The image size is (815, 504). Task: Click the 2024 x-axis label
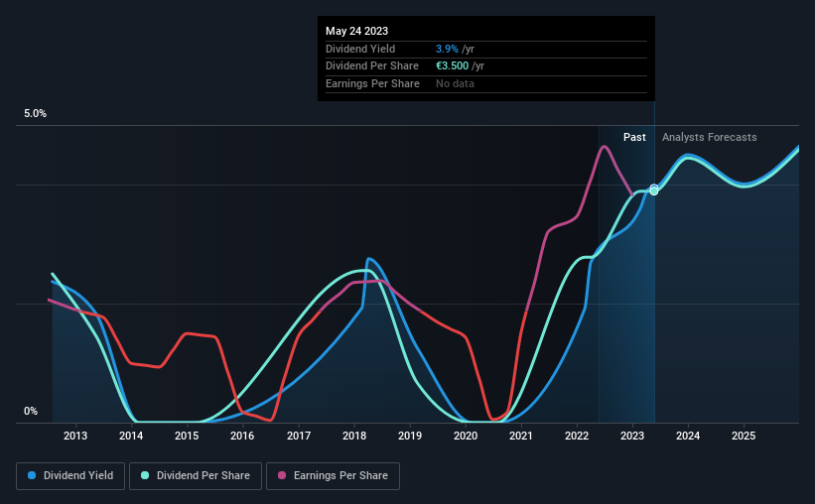(x=688, y=436)
